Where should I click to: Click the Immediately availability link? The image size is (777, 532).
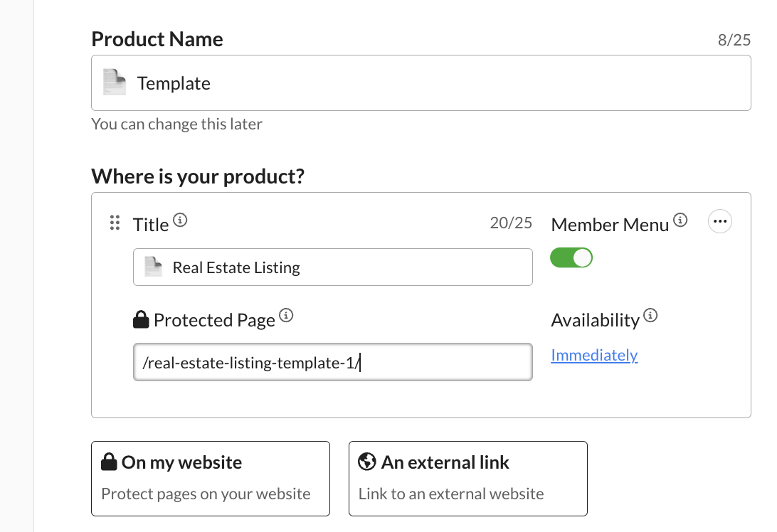[594, 355]
